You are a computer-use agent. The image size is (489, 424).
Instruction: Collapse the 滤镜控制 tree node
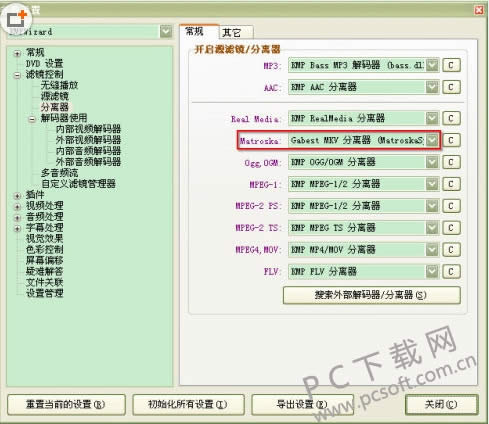tap(17, 75)
